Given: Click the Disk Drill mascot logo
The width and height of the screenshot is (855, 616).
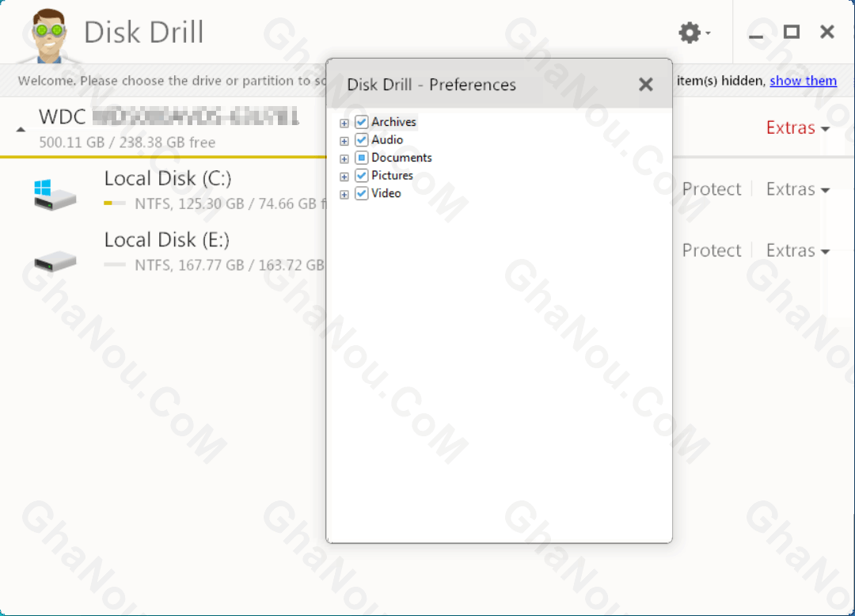Looking at the screenshot, I should (49, 36).
